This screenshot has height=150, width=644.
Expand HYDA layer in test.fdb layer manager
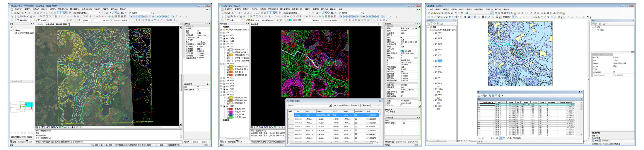point(221,38)
